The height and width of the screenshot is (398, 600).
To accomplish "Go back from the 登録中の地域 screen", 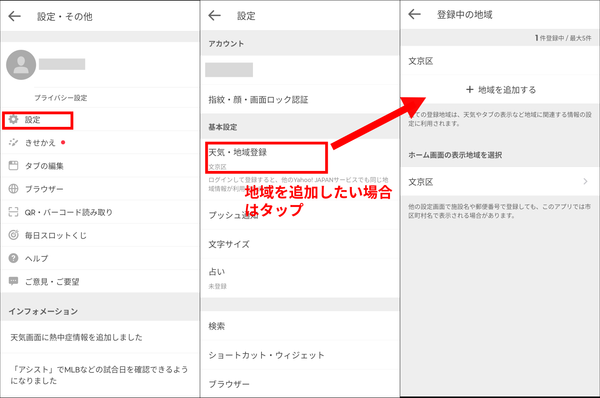I will coord(414,15).
